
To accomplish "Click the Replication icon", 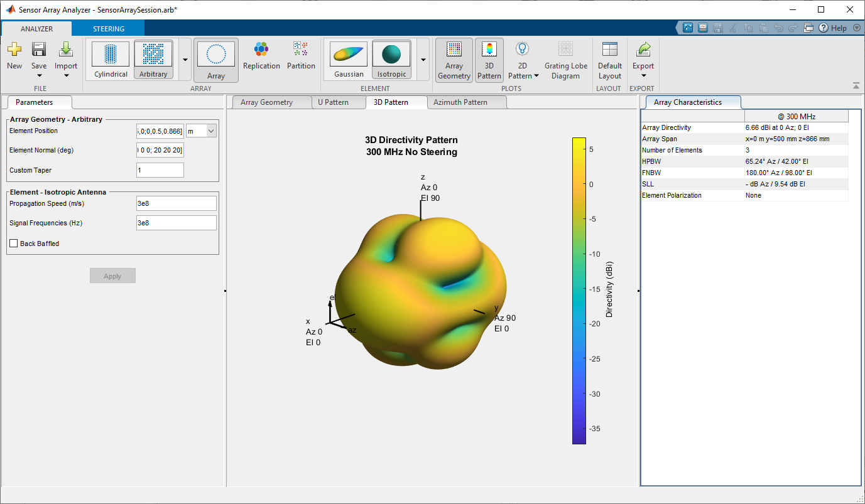I will tap(261, 50).
